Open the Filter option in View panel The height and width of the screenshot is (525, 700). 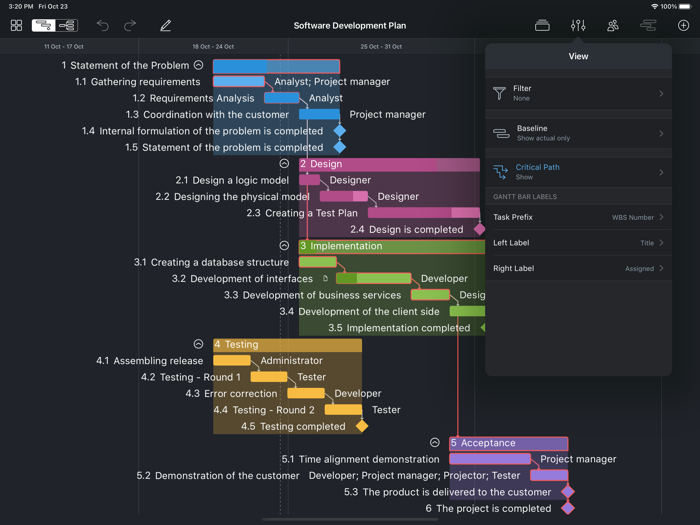click(578, 93)
